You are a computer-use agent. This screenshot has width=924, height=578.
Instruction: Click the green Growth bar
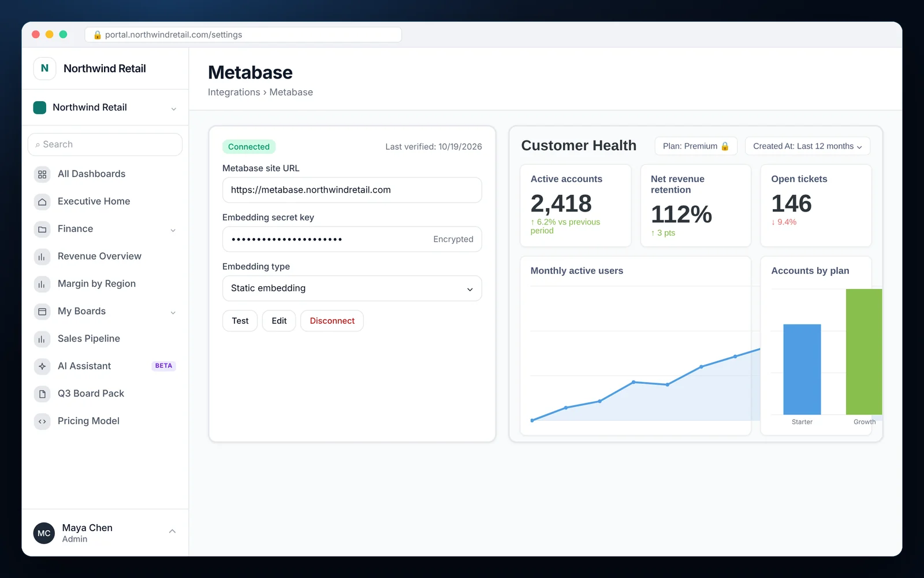point(864,351)
